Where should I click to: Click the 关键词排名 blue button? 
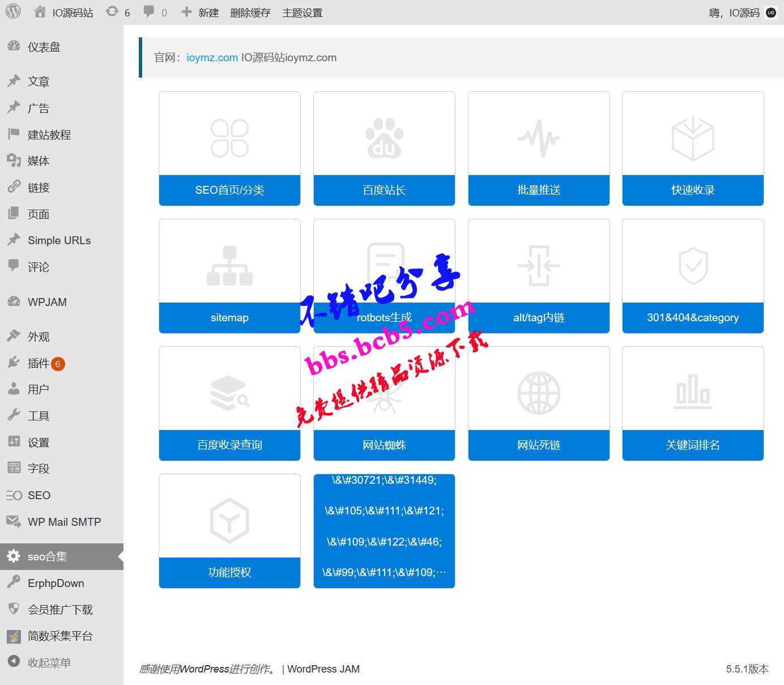(693, 445)
